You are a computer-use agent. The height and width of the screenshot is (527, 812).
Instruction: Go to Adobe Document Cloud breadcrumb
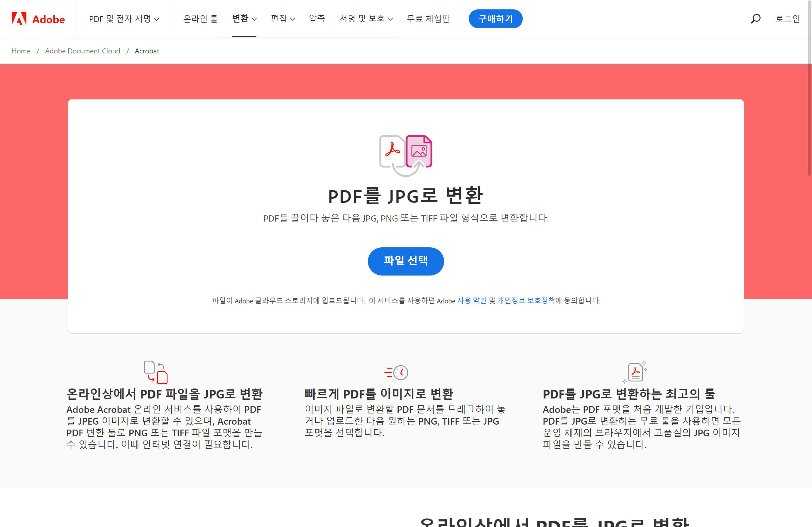pos(82,51)
